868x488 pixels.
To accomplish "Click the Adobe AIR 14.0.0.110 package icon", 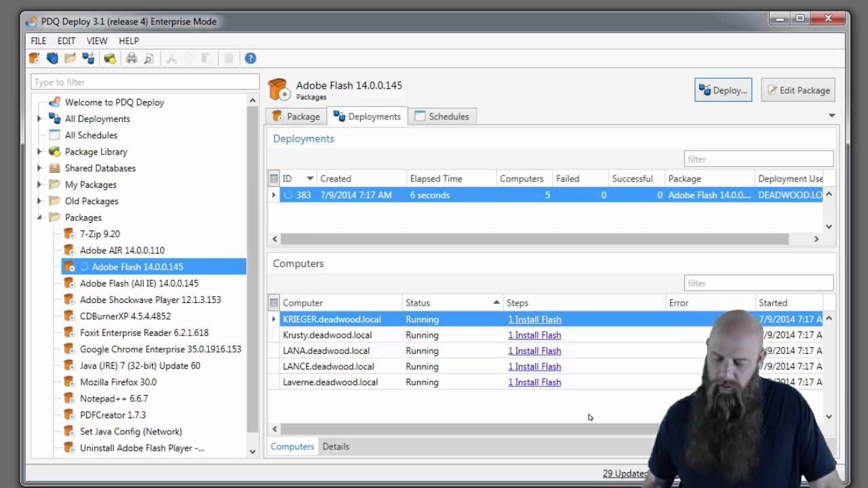I will 68,250.
